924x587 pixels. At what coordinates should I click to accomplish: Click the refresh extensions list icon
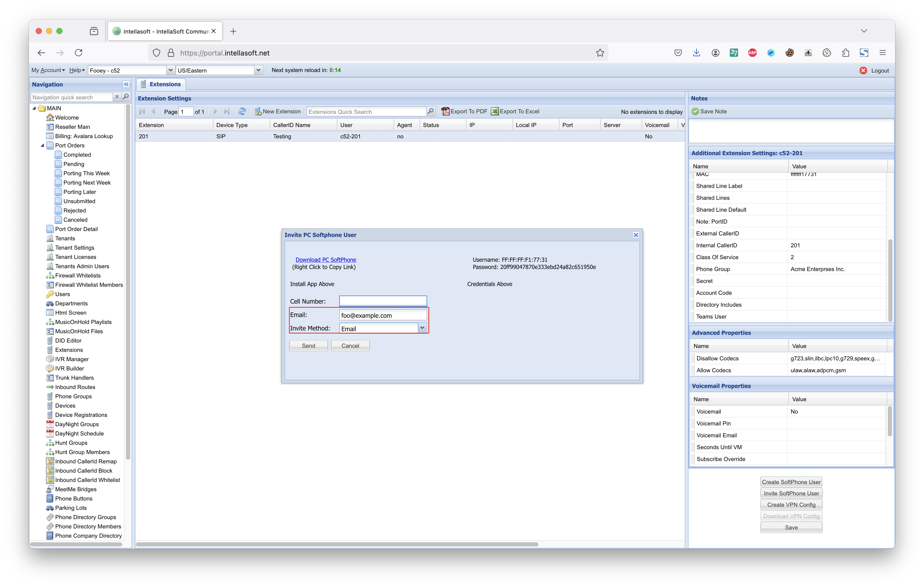pos(242,111)
